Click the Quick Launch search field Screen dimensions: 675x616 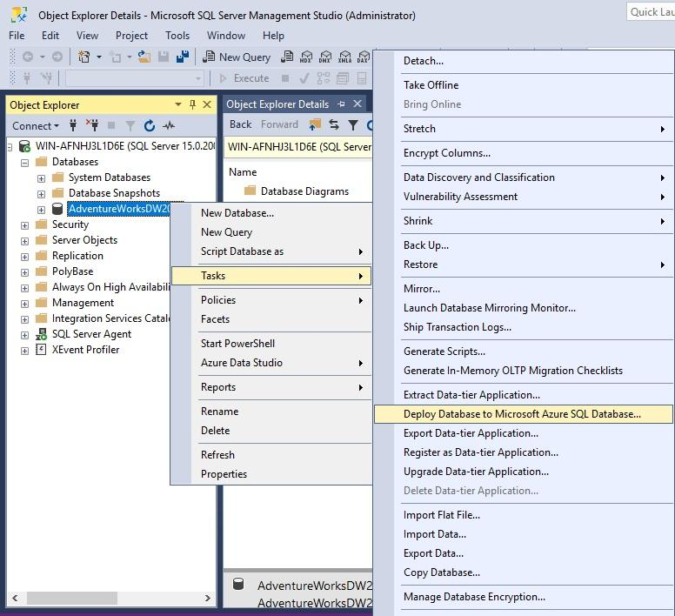coord(651,12)
